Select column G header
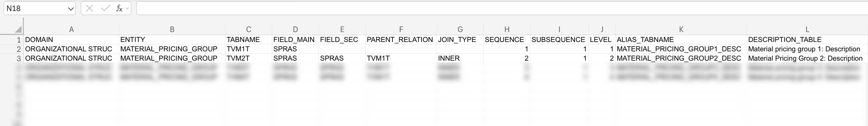Screen dimensions: 868x126 (x=460, y=30)
